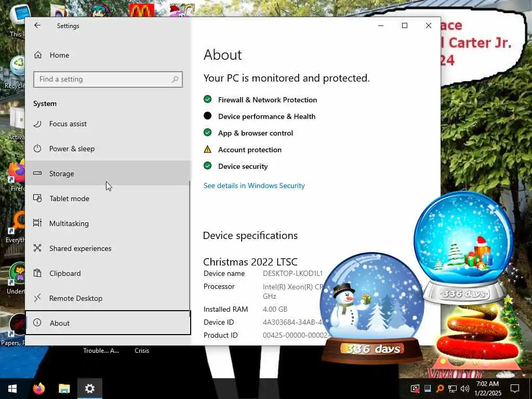Click the Shared experiences icon
Image resolution: width=532 pixels, height=399 pixels.
pyautogui.click(x=37, y=248)
